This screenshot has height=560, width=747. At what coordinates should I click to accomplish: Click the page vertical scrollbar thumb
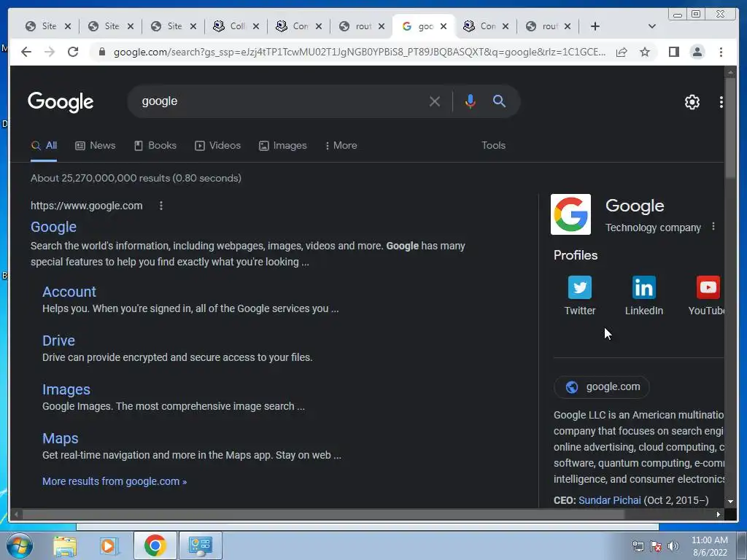[x=730, y=130]
